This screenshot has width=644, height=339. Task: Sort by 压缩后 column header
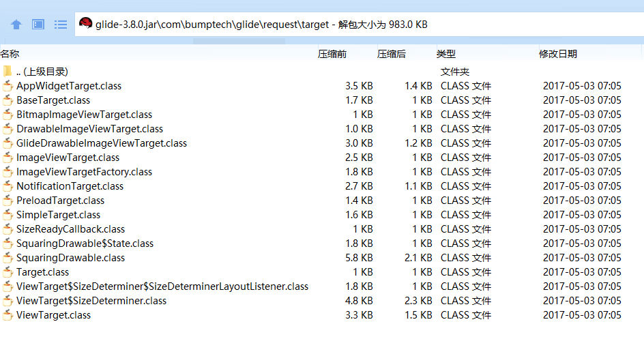[x=392, y=54]
